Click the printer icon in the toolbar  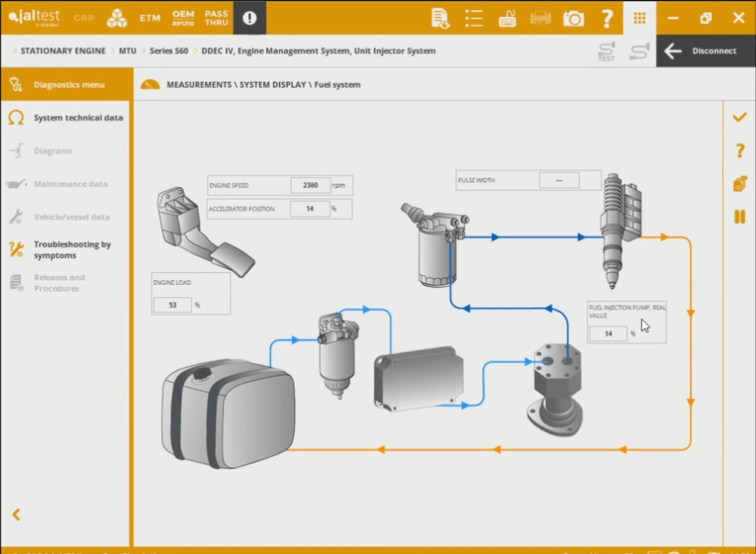[x=541, y=17]
